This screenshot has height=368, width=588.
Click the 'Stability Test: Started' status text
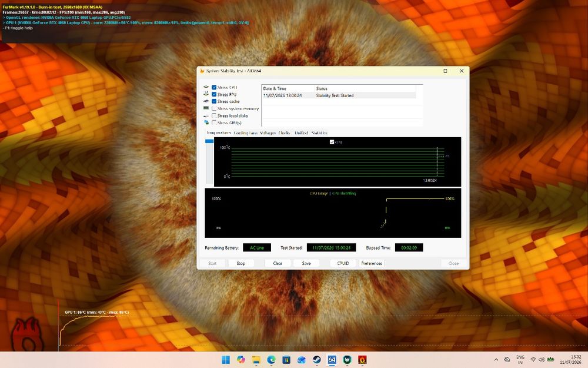pyautogui.click(x=335, y=95)
